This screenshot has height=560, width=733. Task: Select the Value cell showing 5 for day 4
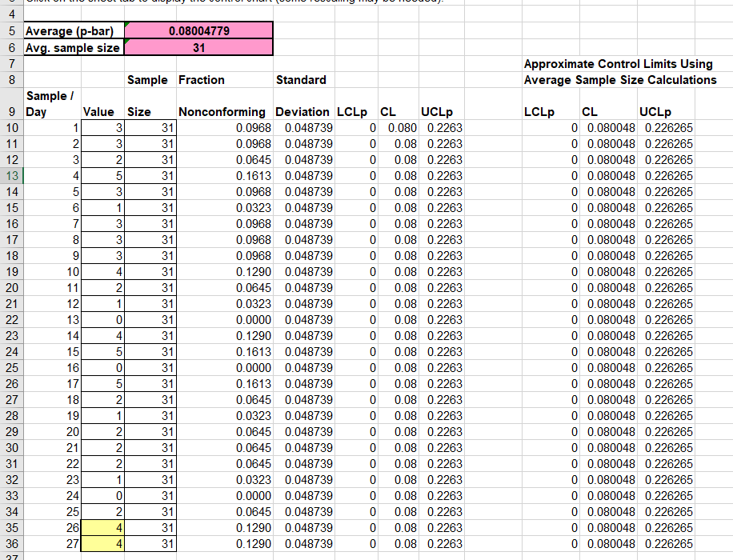pos(104,176)
